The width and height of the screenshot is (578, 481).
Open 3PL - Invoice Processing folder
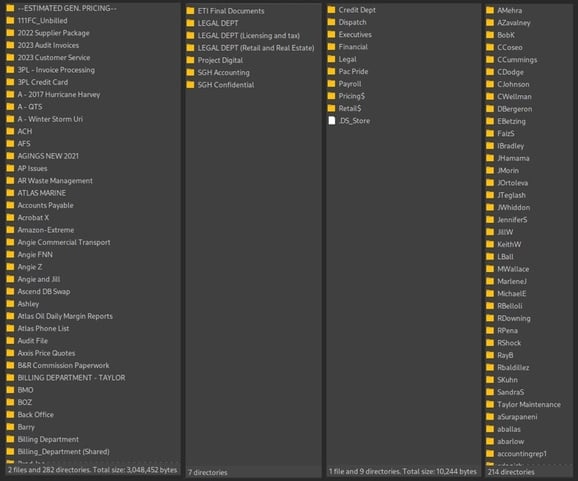pyautogui.click(x=56, y=70)
